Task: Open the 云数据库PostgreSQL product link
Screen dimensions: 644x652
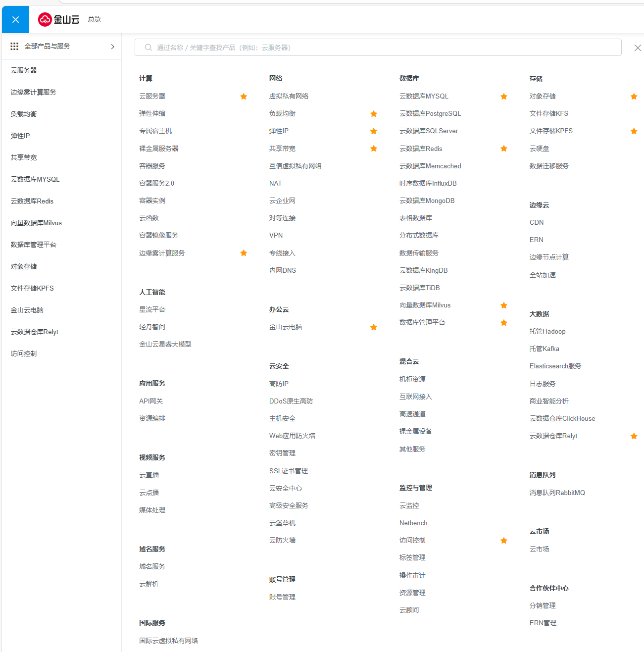Action: point(430,113)
